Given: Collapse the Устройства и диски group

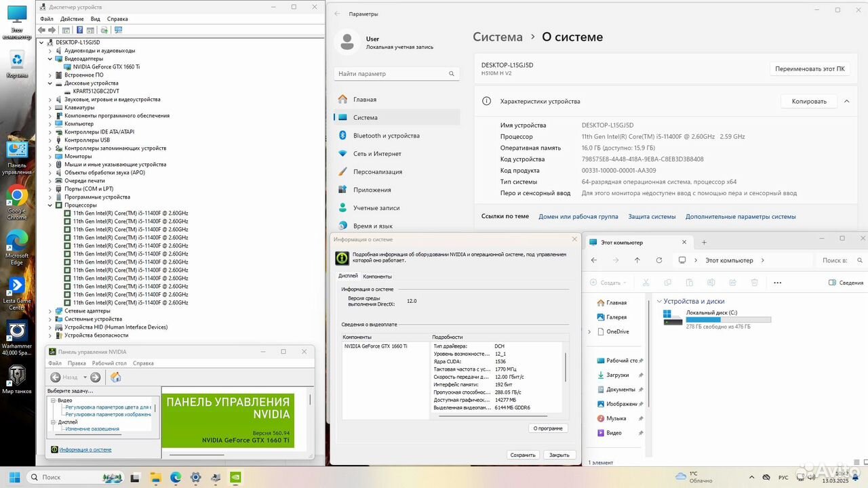Looking at the screenshot, I should 659,302.
